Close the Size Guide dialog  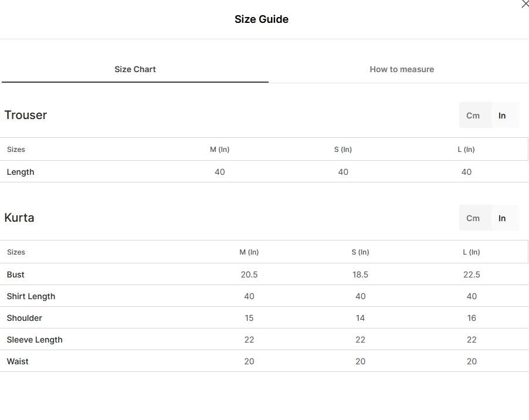click(525, 4)
